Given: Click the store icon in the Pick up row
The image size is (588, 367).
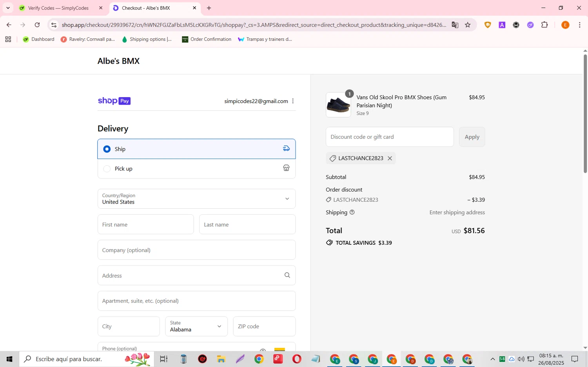Looking at the screenshot, I should [287, 168].
